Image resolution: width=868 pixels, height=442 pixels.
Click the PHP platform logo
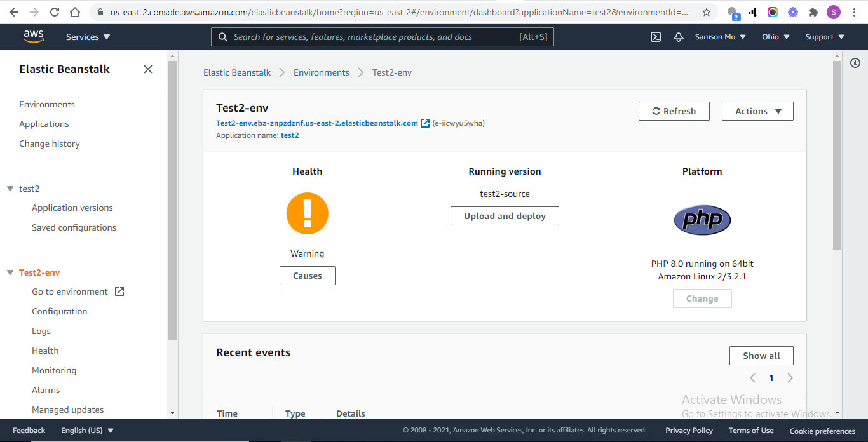[702, 220]
